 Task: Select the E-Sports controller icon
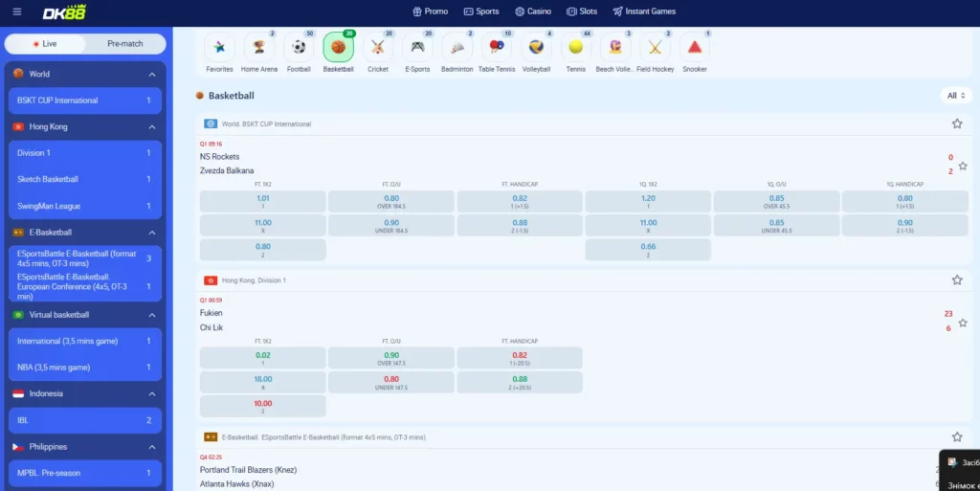[x=417, y=48]
